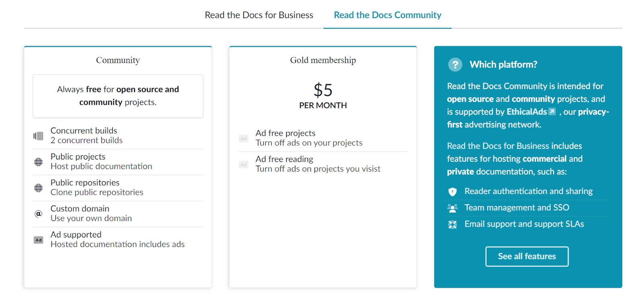Click the Gold membership card heading
The width and height of the screenshot is (644, 303).
point(323,60)
